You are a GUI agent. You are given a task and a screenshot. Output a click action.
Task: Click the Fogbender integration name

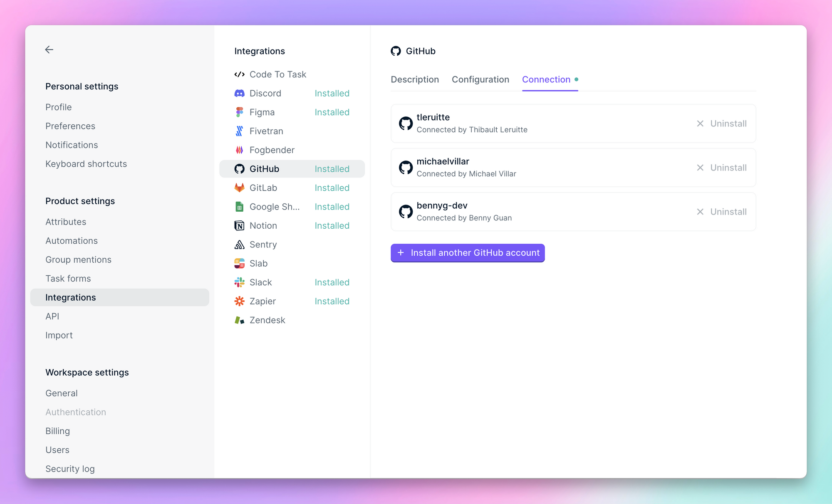click(272, 150)
